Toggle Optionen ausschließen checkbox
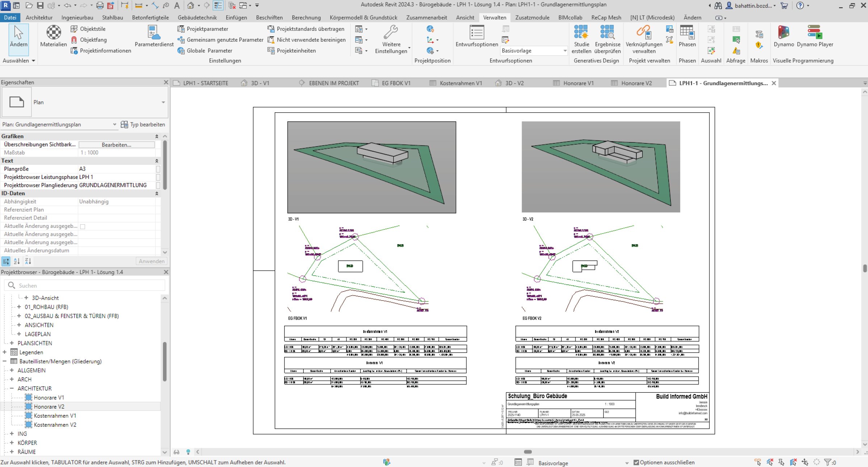Viewport: 868px width, 467px height. click(x=636, y=463)
